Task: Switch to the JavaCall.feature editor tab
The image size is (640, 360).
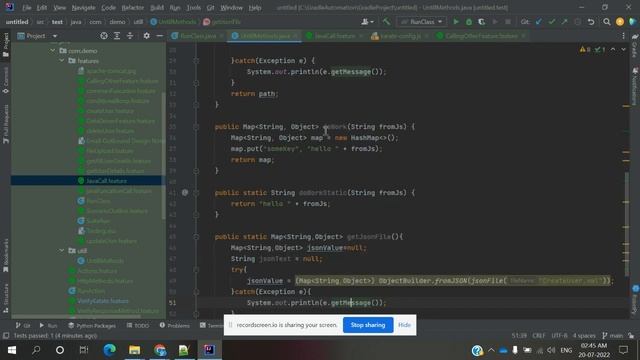Action: tap(334, 36)
